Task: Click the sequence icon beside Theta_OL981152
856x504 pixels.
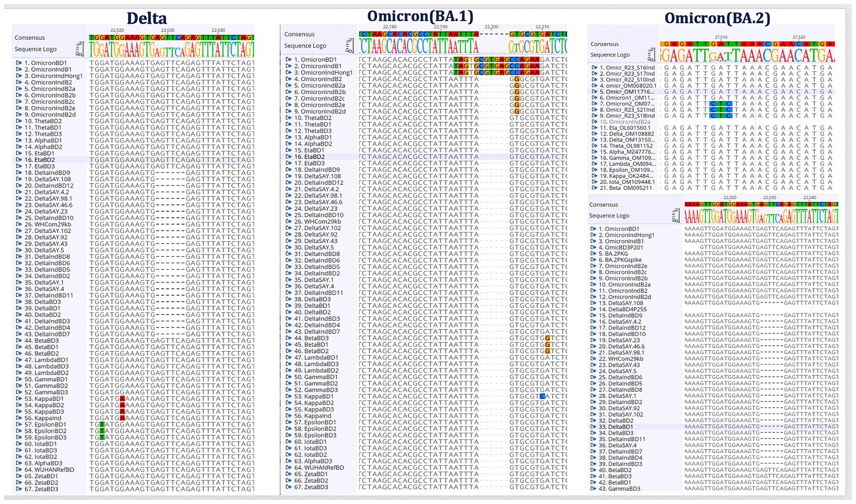Action: click(x=594, y=146)
